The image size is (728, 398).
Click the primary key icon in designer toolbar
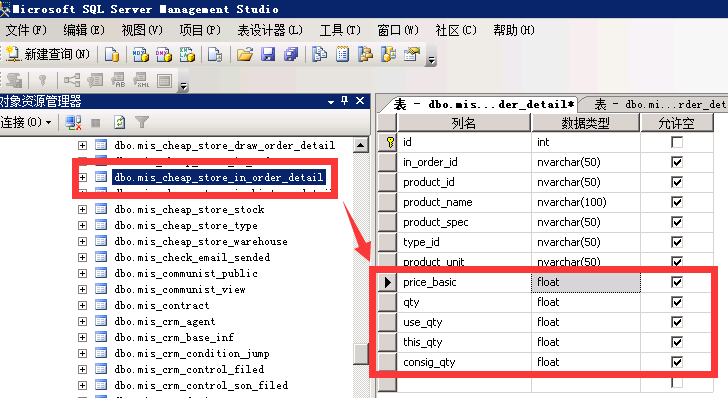[x=43, y=81]
